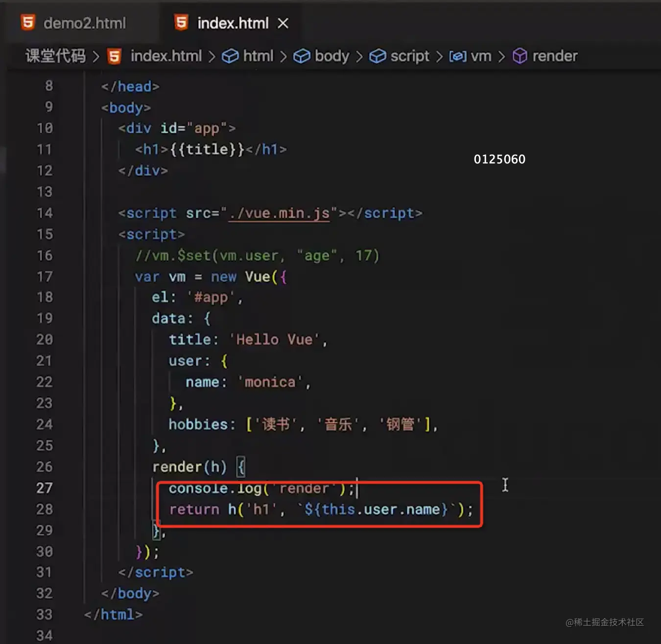Click the <script> opening tag on line 15
661x644 pixels.
pyautogui.click(x=151, y=234)
